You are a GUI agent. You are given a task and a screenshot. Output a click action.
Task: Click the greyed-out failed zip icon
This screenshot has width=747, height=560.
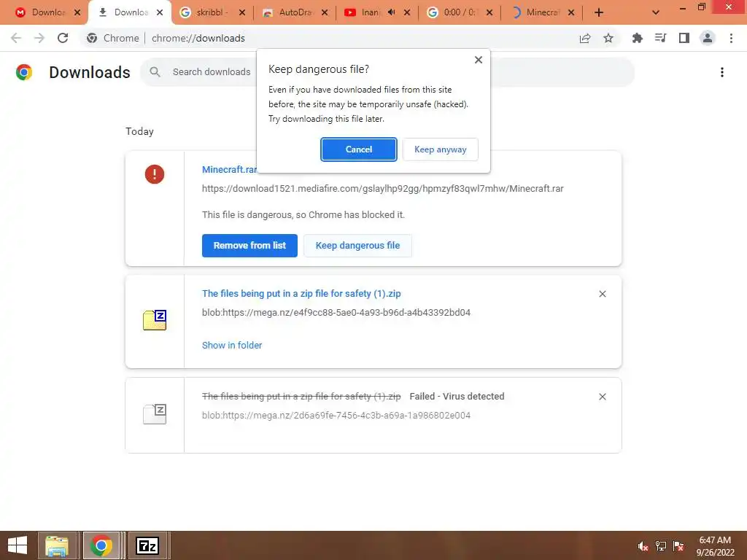[155, 414]
